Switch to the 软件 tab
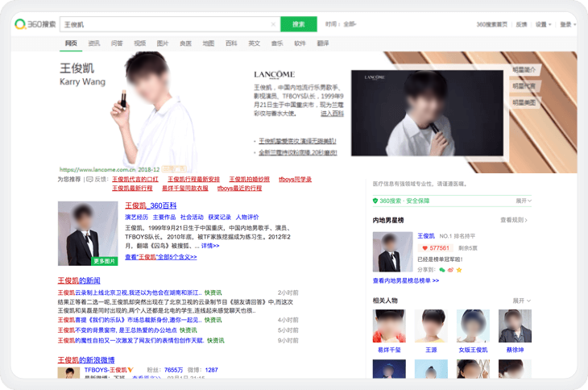Screen dimensions: 588x390 pyautogui.click(x=300, y=44)
